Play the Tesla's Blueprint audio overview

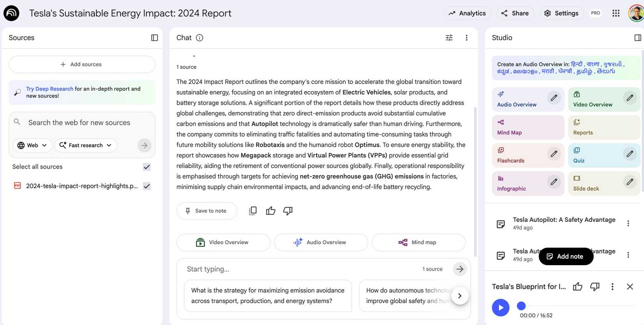tap(501, 308)
